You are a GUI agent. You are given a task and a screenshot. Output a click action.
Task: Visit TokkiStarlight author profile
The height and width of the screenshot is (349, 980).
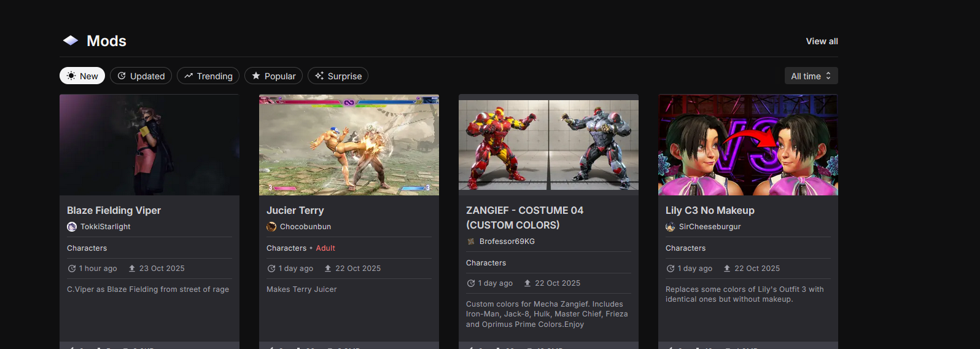point(106,227)
